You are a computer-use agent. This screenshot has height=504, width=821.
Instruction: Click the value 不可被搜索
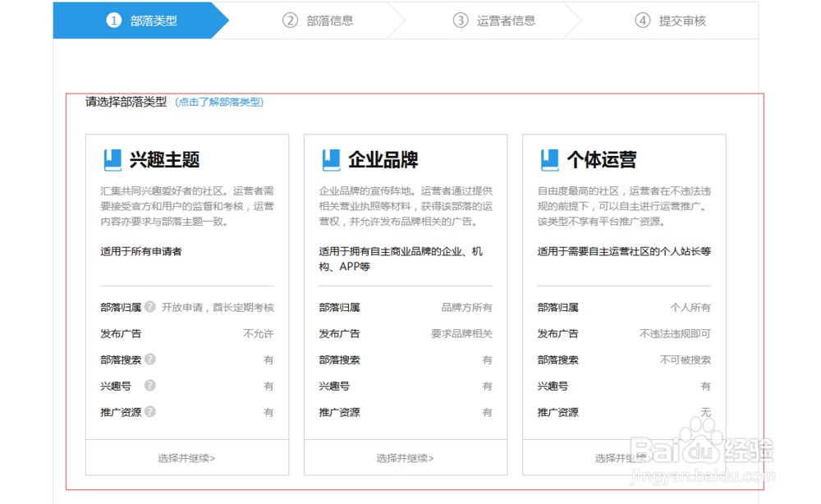pos(685,360)
